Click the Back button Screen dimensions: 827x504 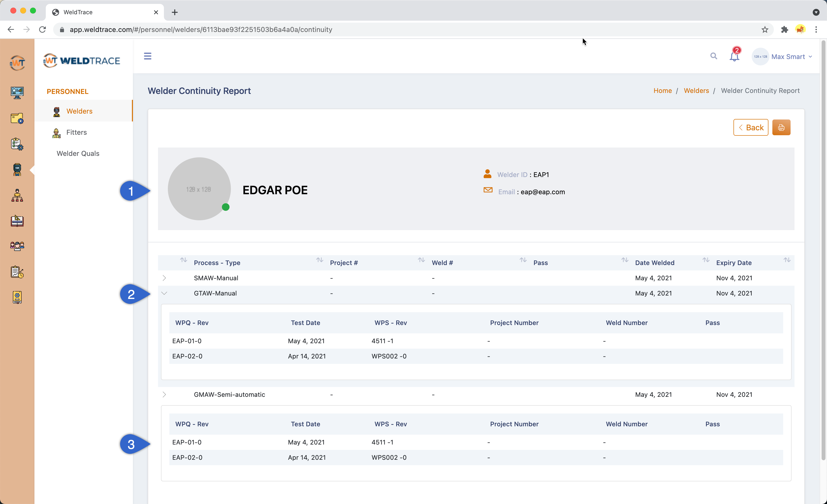click(750, 127)
